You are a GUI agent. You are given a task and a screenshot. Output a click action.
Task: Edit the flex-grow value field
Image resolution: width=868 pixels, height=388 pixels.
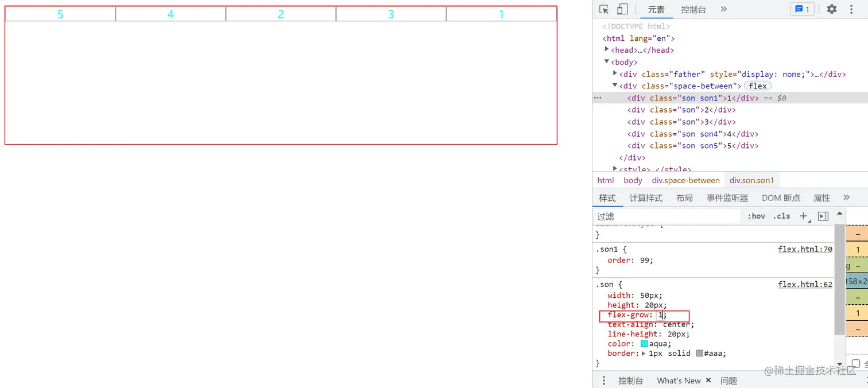[x=661, y=315]
